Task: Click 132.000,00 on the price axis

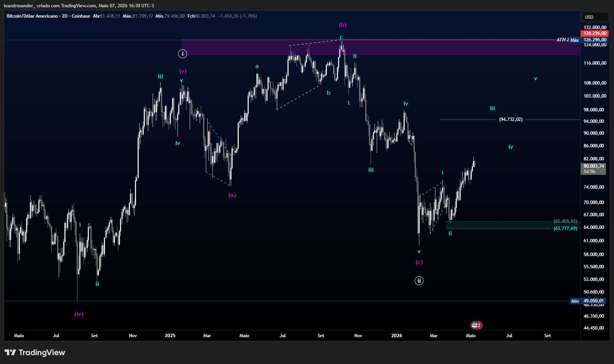Action: click(x=595, y=28)
